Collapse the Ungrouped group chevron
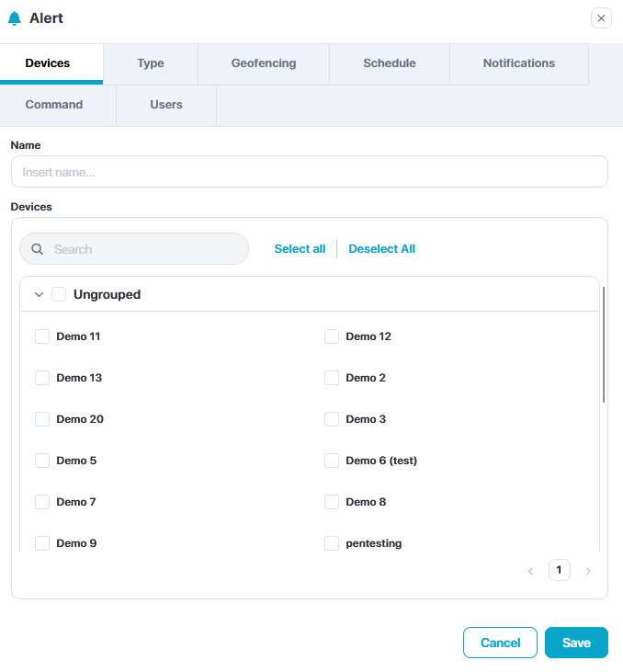 point(39,295)
